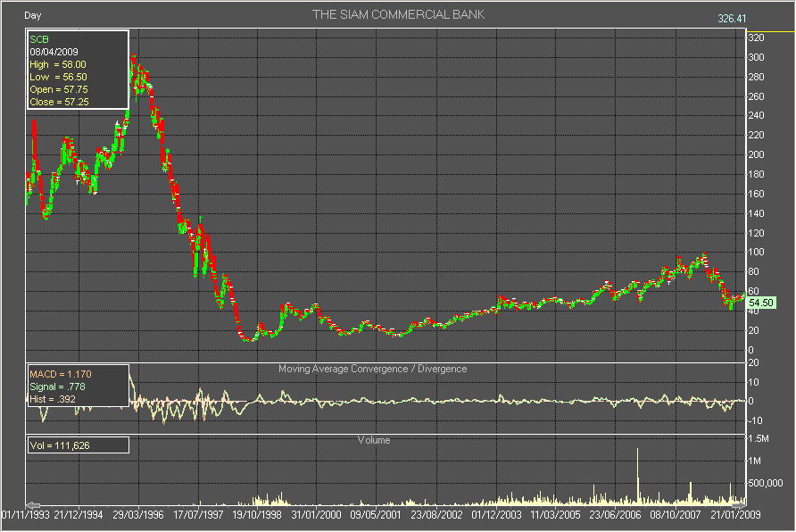Click the right scroll arrow on the time axis
796x532 pixels.
click(x=739, y=505)
